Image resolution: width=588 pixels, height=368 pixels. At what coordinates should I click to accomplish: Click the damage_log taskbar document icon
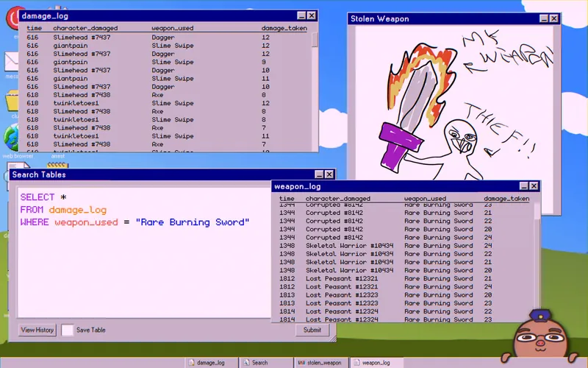coord(192,363)
